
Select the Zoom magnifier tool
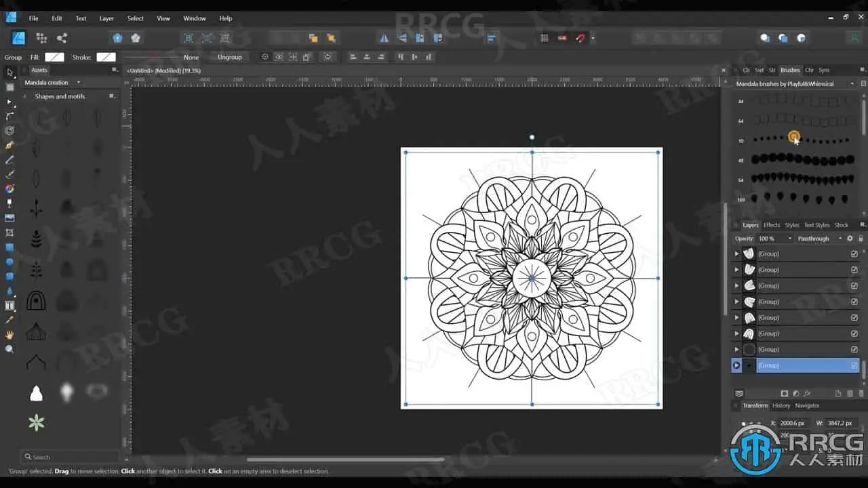pyautogui.click(x=9, y=349)
